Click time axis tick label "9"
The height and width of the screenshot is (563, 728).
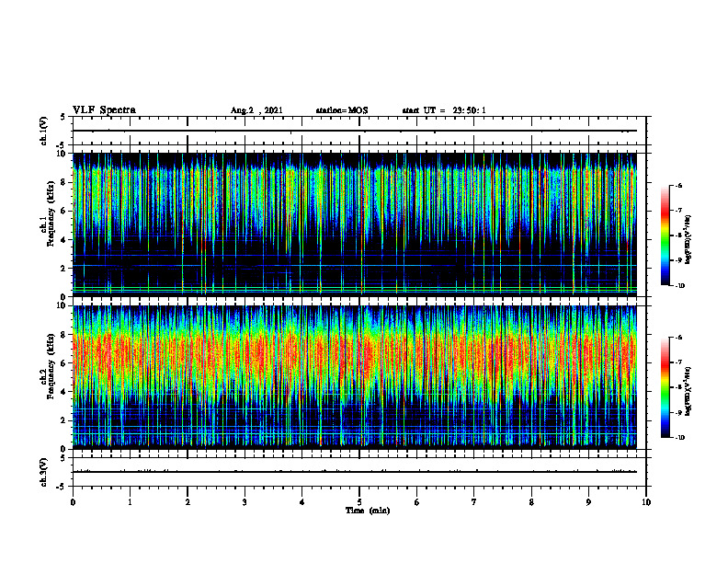click(588, 502)
